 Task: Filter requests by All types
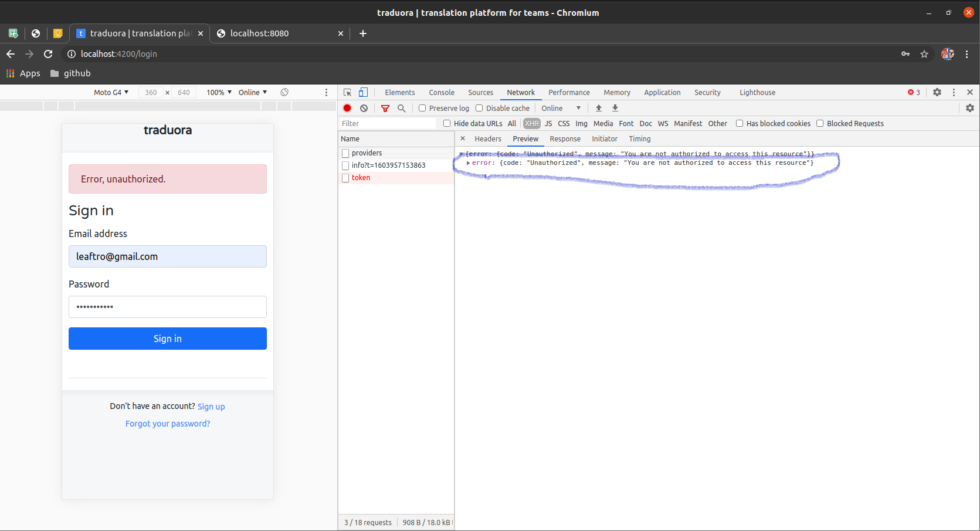(x=512, y=123)
